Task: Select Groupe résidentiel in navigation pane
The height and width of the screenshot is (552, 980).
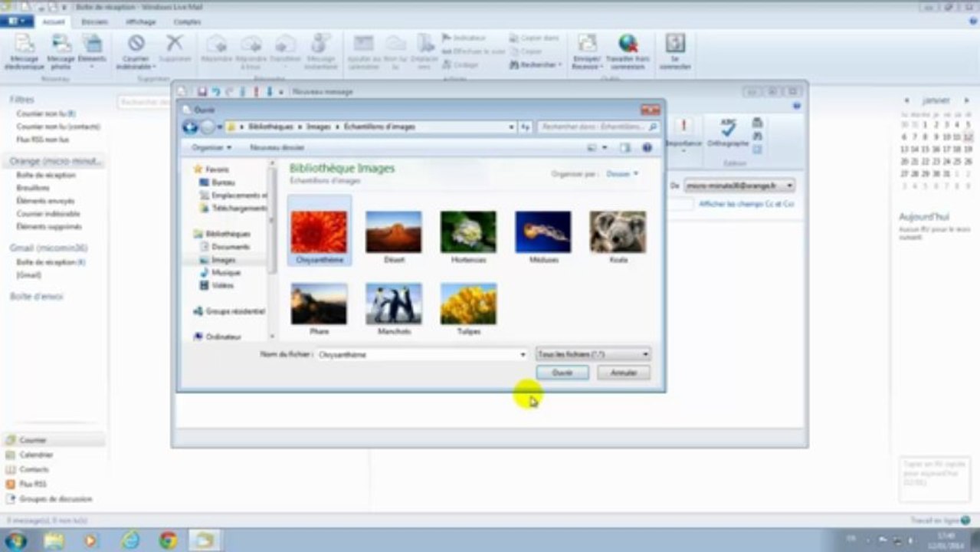Action: (x=229, y=311)
